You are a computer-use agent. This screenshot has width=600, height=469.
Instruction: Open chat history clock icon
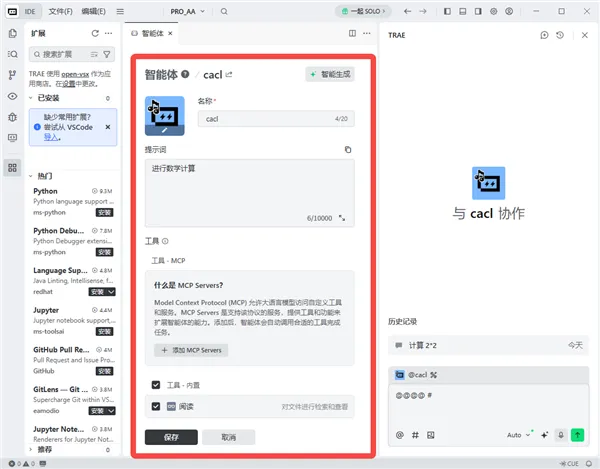tap(560, 35)
